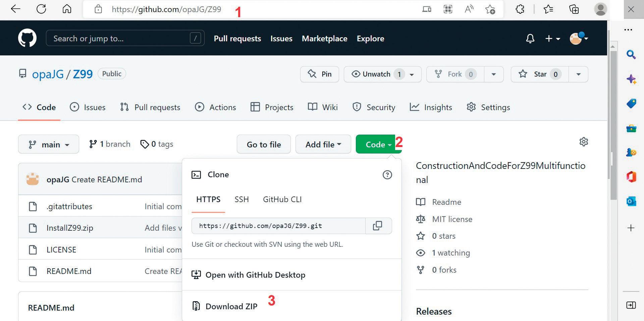Screen dimensions: 644x321
Task: Switch to the Actions tab
Action: pos(215,107)
